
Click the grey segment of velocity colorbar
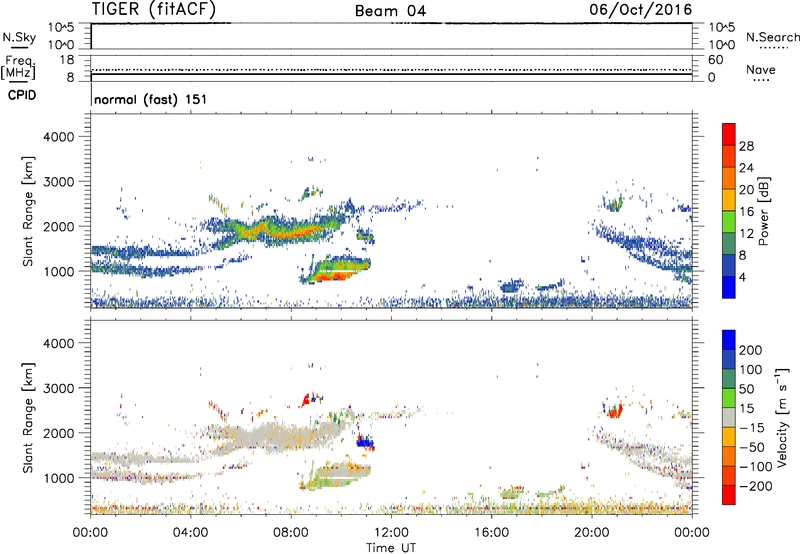(729, 417)
